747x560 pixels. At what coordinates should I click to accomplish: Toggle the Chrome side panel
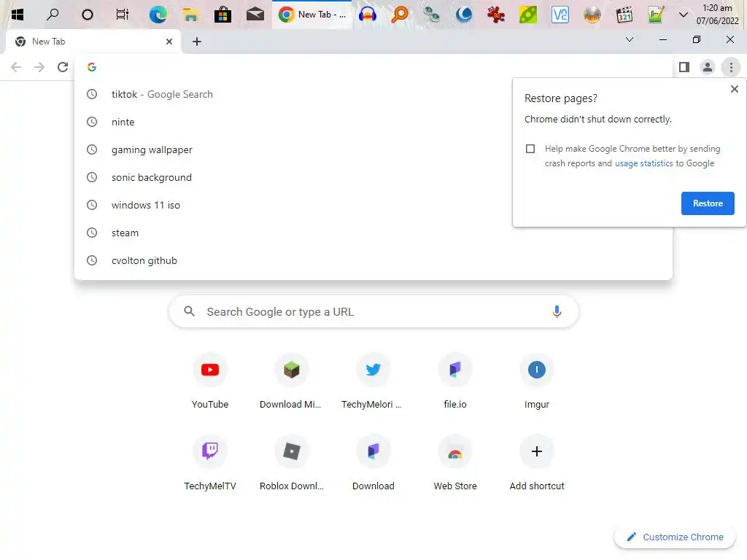pyautogui.click(x=684, y=67)
